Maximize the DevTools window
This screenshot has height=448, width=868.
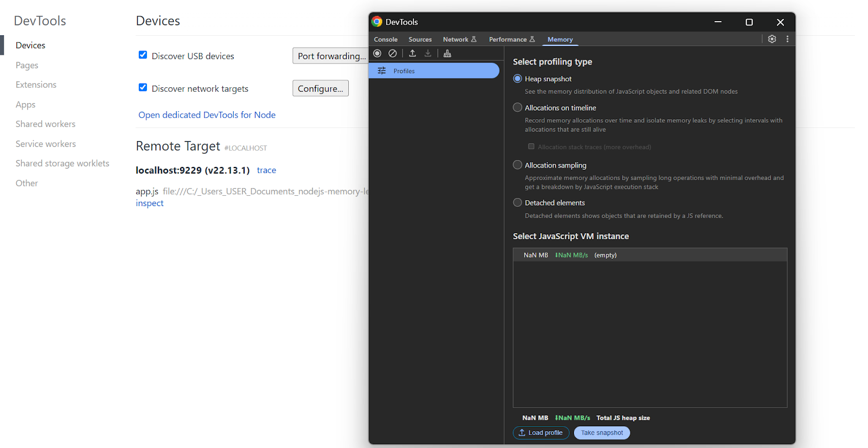749,22
